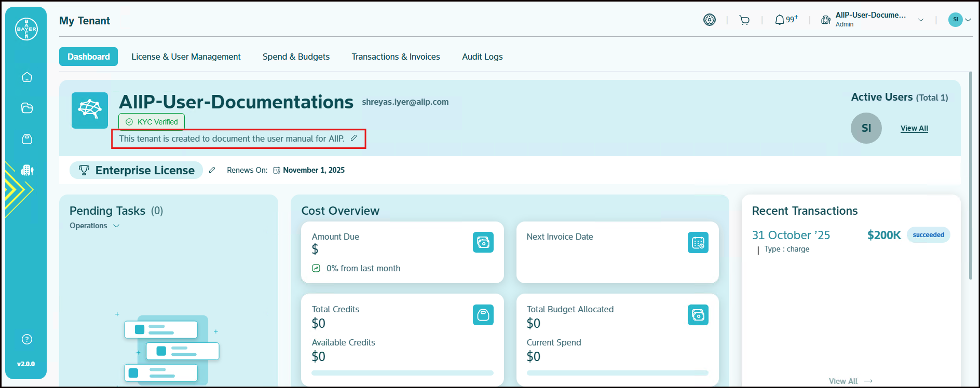Open the shopping cart icon
Screen dimensions: 980x388
pyautogui.click(x=744, y=20)
